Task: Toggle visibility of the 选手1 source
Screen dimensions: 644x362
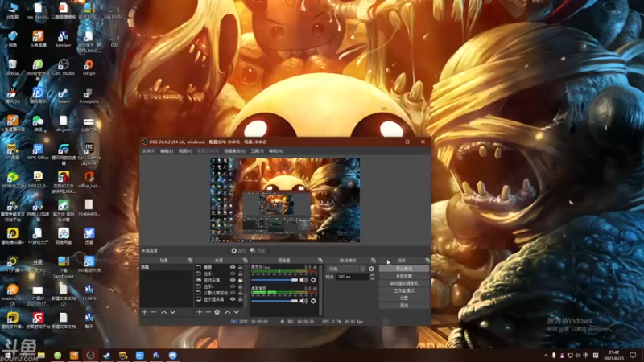Action: pyautogui.click(x=233, y=274)
